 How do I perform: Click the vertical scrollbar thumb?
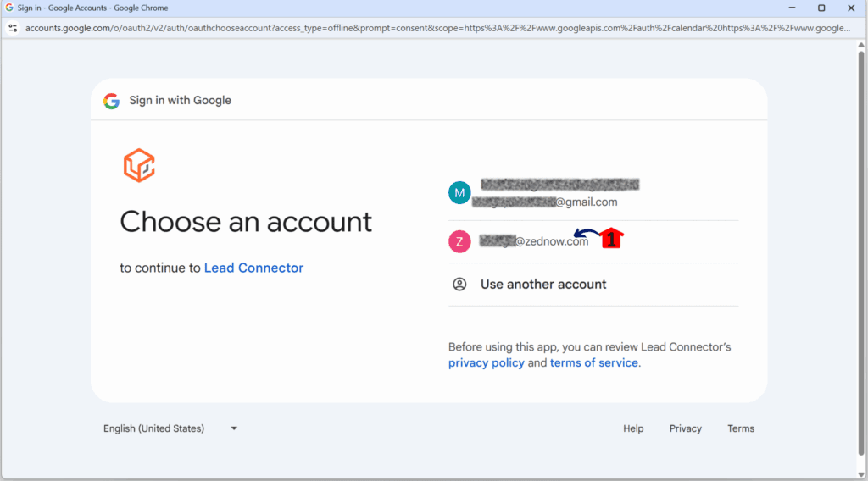click(x=861, y=253)
